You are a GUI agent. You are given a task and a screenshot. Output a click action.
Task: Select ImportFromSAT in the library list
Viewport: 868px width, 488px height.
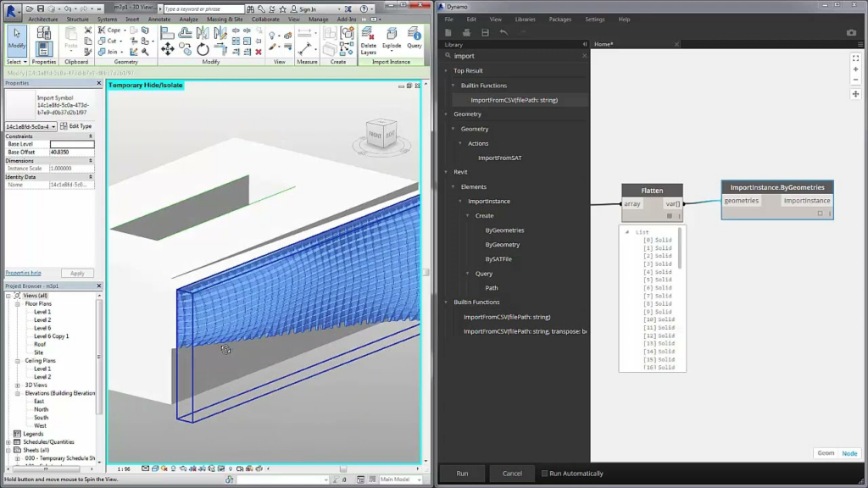coord(499,158)
